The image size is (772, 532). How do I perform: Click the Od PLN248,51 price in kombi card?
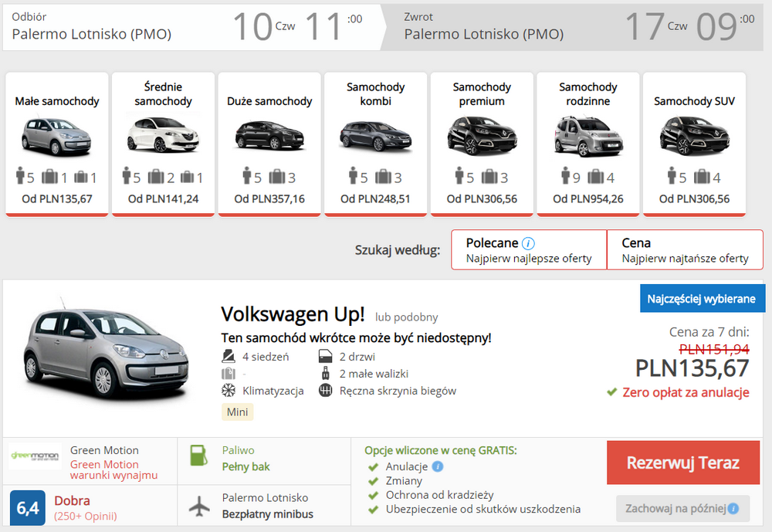pyautogui.click(x=376, y=199)
